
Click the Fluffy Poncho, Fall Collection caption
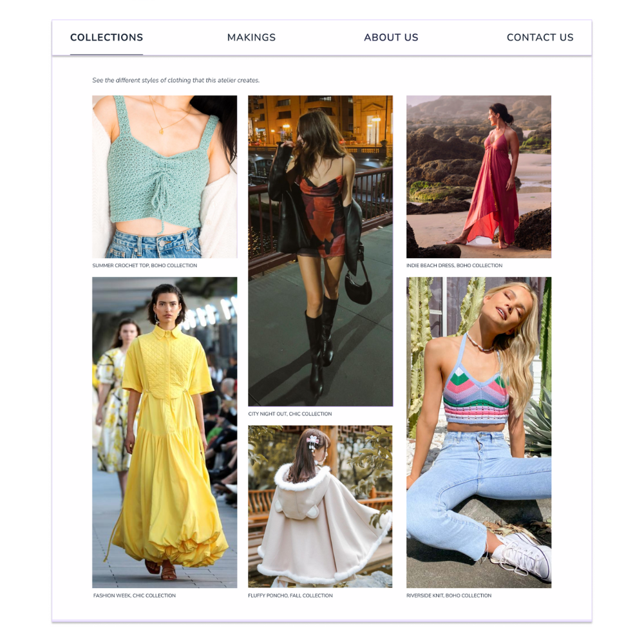click(290, 595)
